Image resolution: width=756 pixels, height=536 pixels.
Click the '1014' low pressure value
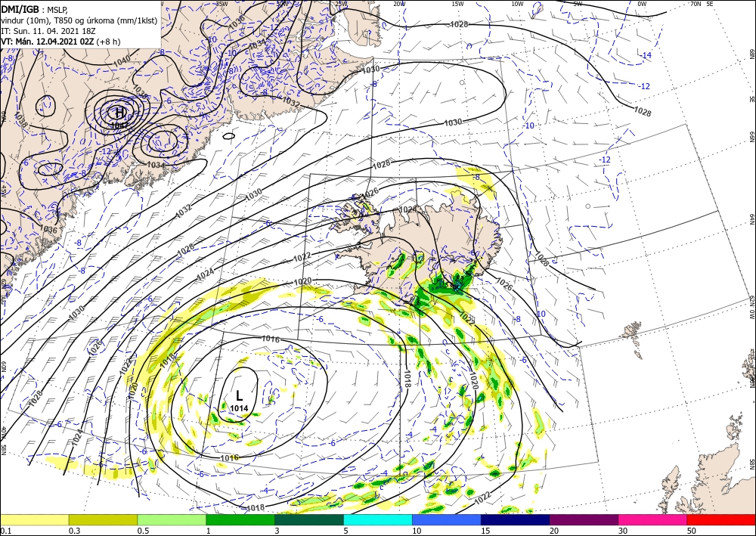(x=239, y=408)
